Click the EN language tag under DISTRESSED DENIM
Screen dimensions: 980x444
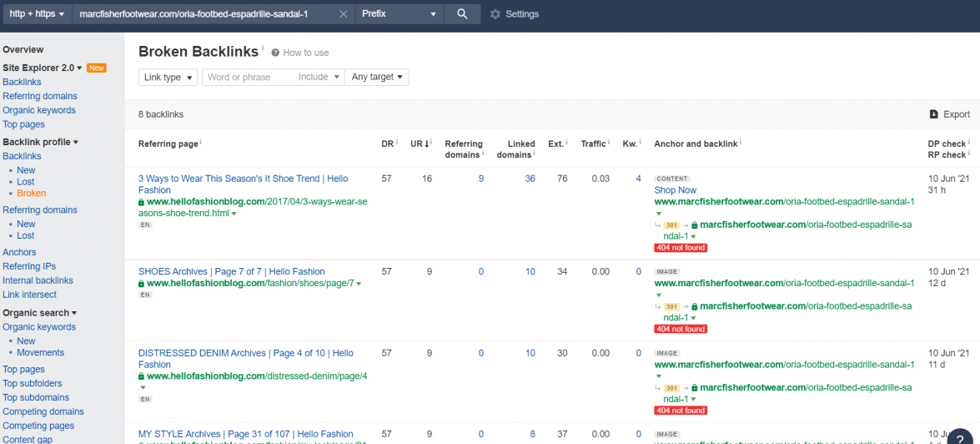(x=145, y=399)
